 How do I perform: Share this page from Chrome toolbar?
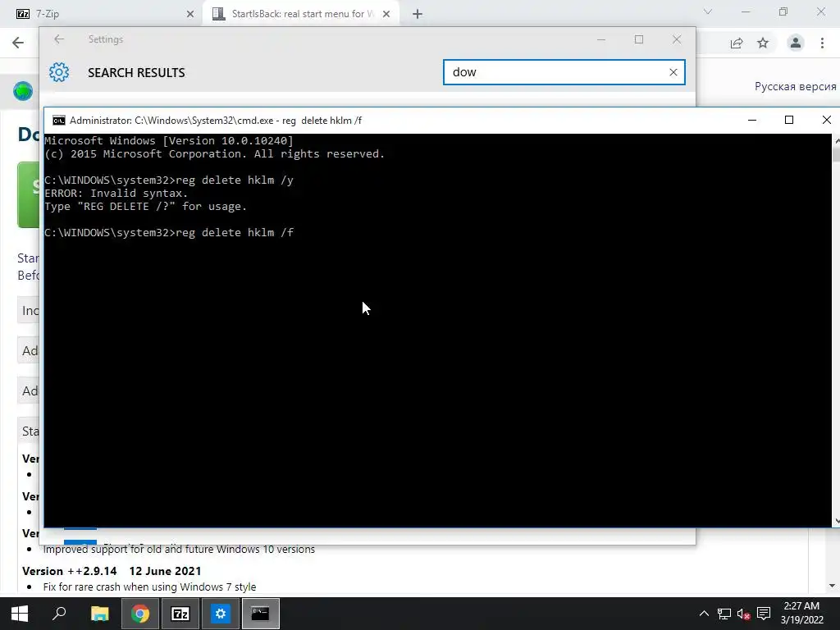point(737,43)
